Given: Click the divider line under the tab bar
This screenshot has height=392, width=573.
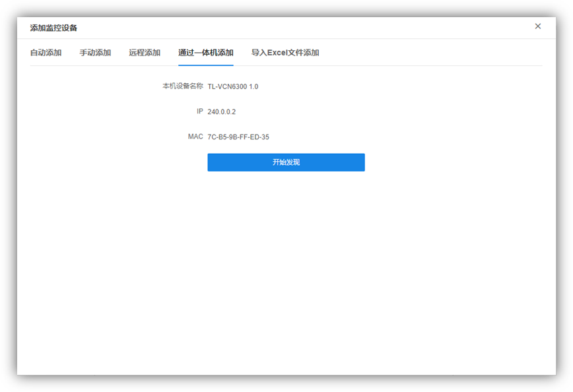Looking at the screenshot, I should tap(396, 65).
